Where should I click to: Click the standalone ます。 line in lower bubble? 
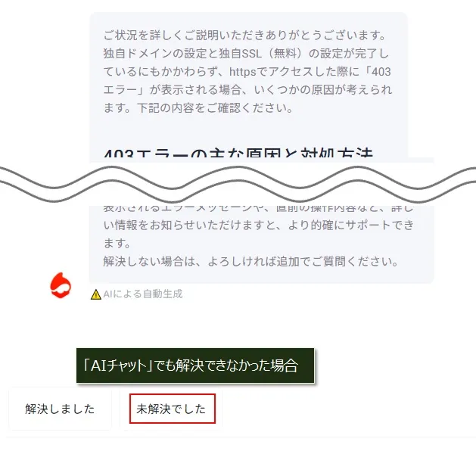pyautogui.click(x=117, y=243)
